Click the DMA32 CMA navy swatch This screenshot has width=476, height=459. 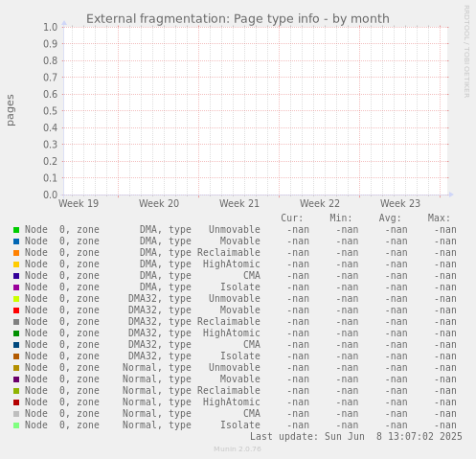click(16, 345)
